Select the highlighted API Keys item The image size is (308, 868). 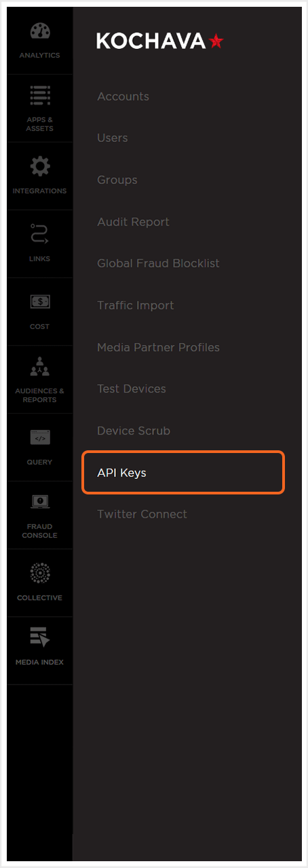click(183, 473)
